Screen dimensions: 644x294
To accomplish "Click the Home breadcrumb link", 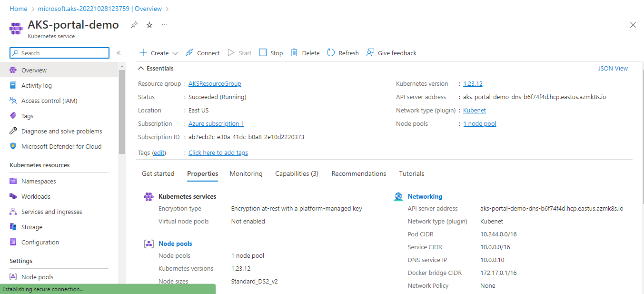I will point(19,9).
